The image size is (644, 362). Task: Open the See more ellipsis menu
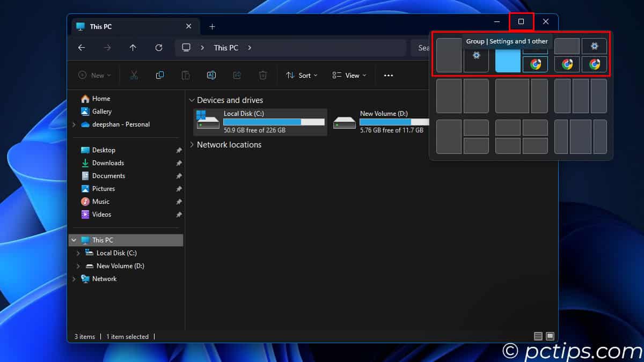[388, 75]
